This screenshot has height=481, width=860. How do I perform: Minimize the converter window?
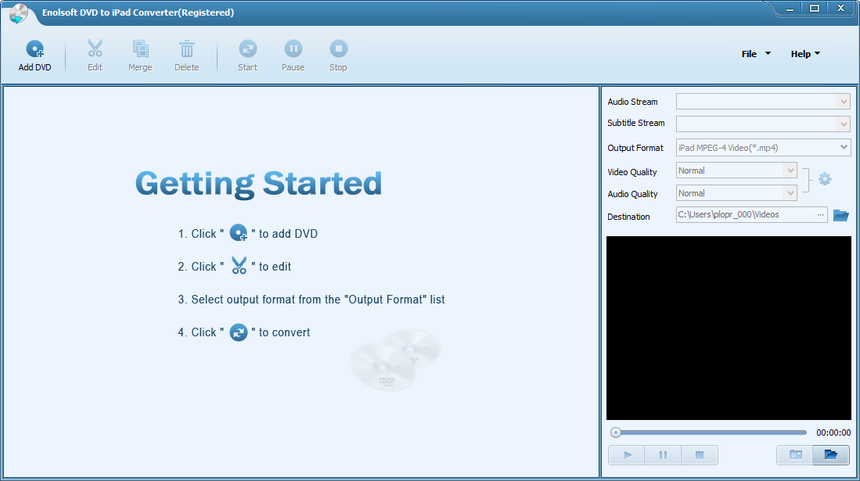click(790, 9)
